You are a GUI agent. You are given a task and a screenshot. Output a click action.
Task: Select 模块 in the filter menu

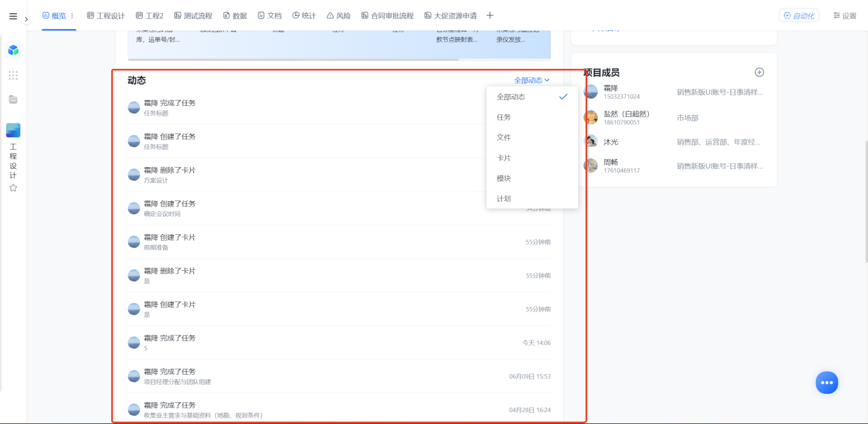tap(532, 178)
